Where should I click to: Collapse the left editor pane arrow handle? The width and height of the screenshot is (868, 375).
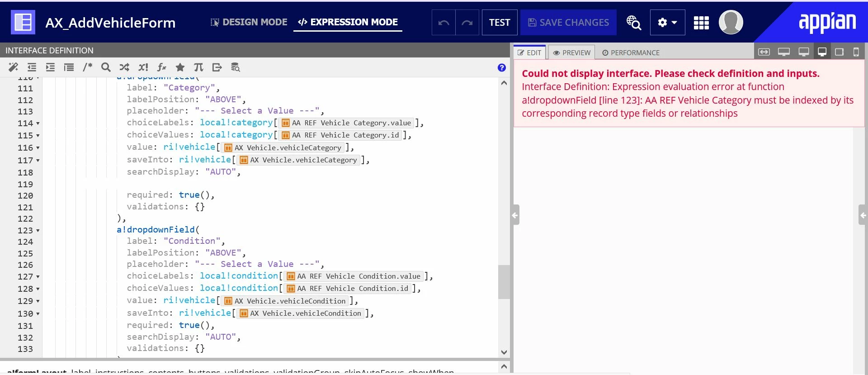pos(515,215)
